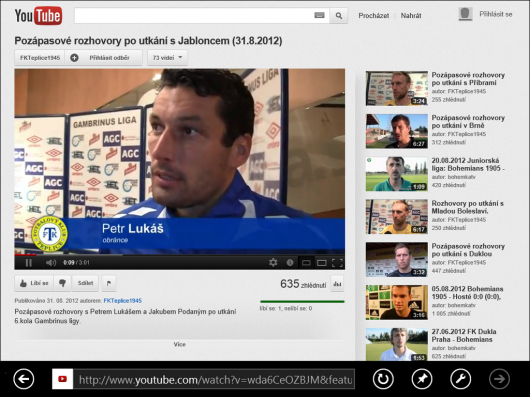Click the dislike thumbs-down icon

point(62,283)
